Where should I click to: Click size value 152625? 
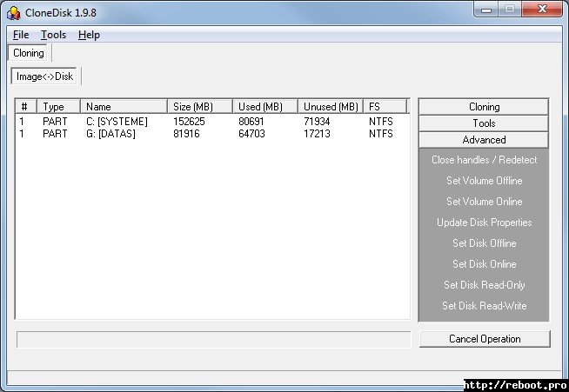tap(189, 122)
